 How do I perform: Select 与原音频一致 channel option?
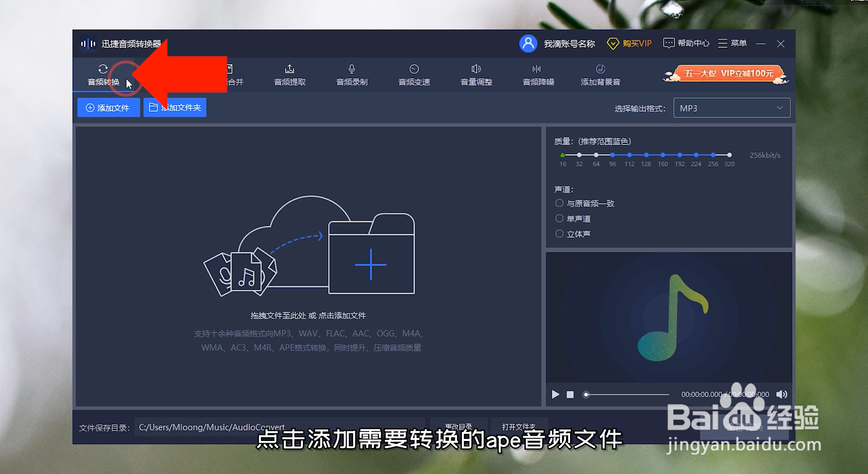[x=585, y=204]
